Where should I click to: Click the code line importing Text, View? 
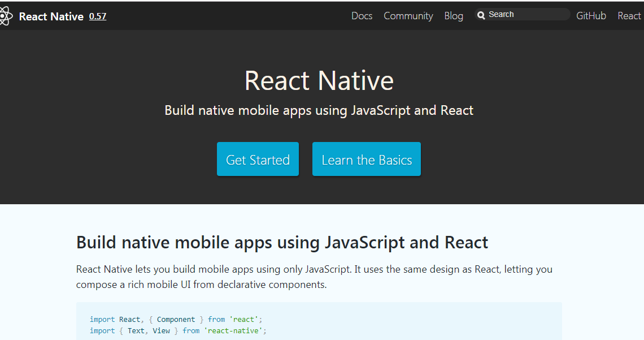(x=177, y=330)
